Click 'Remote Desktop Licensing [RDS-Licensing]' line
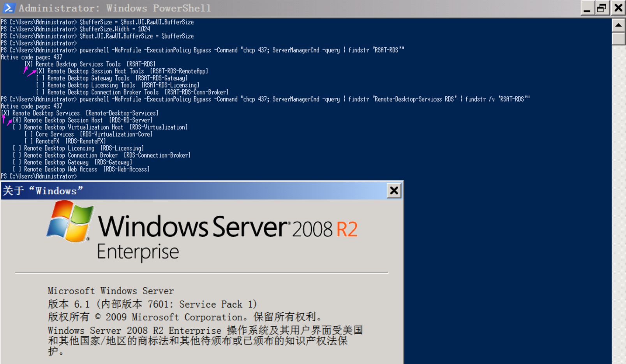Screen dimensions: 626x364 pos(78,148)
